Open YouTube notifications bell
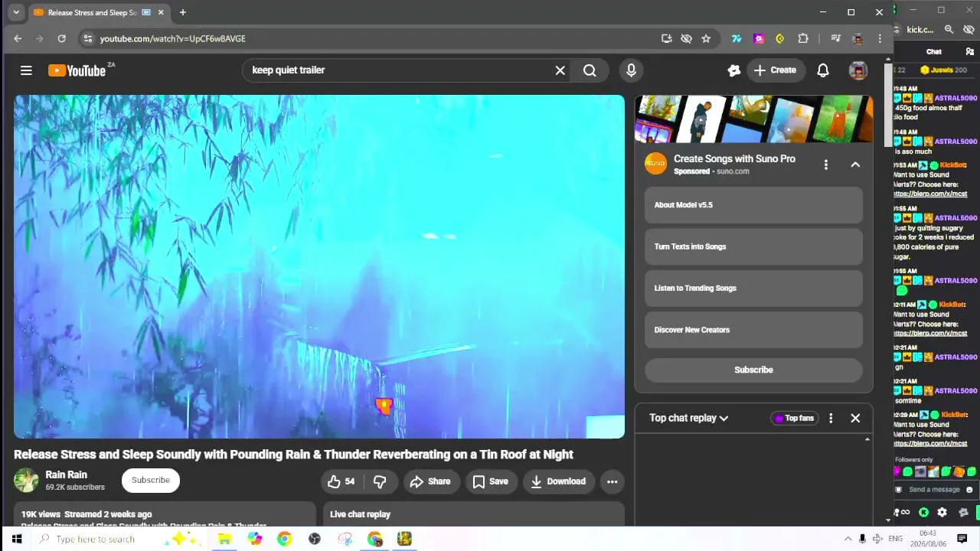Screen dimensions: 980x551 click(823, 70)
